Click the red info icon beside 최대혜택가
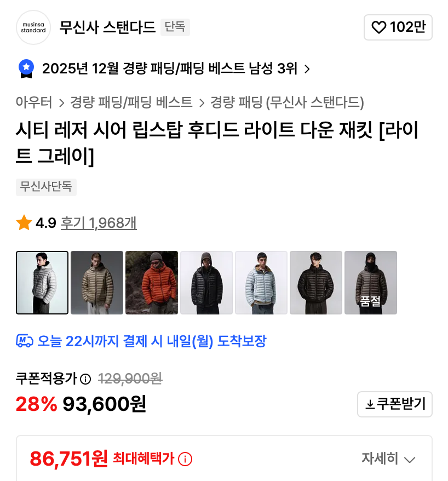This screenshot has height=481, width=448. [x=185, y=459]
